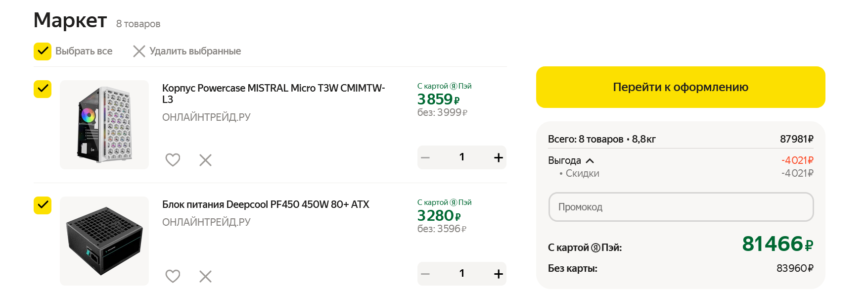Open the Deepcool PF450 450W product title

[266, 204]
